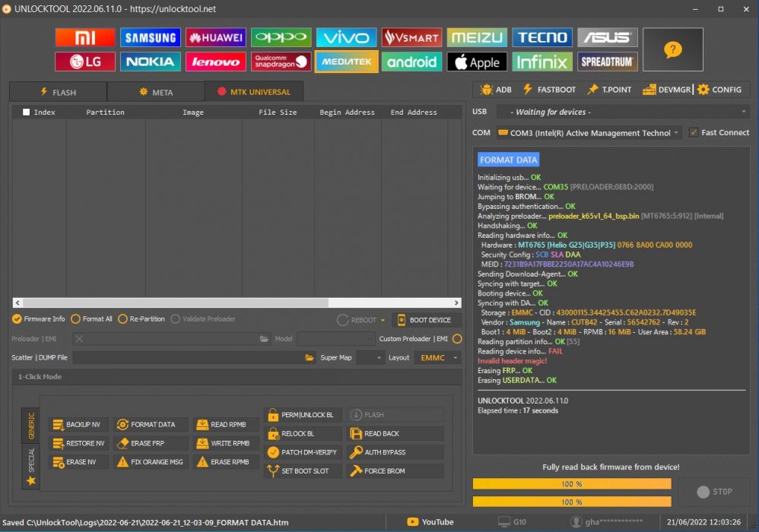Open the COM port selection dropdown

tap(589, 132)
